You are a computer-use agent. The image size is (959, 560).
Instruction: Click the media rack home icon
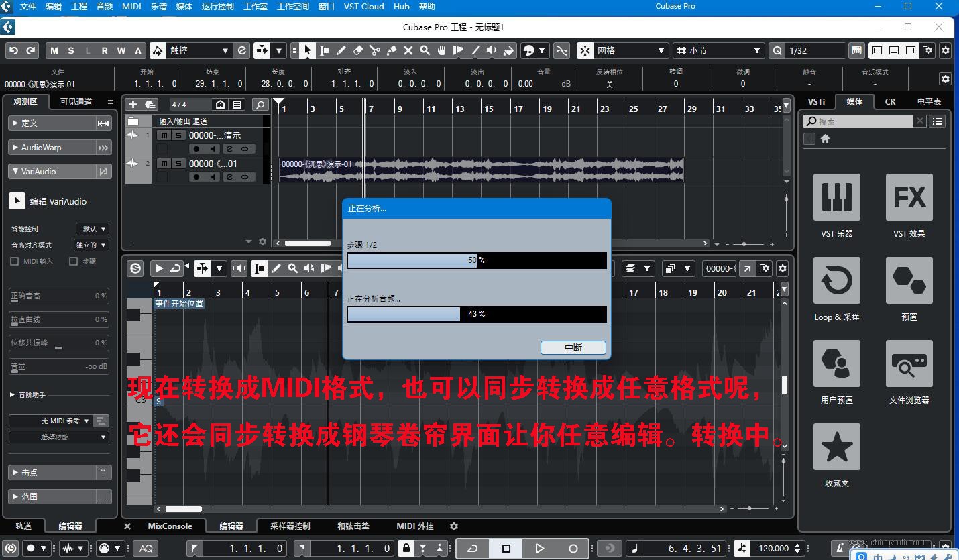click(826, 139)
